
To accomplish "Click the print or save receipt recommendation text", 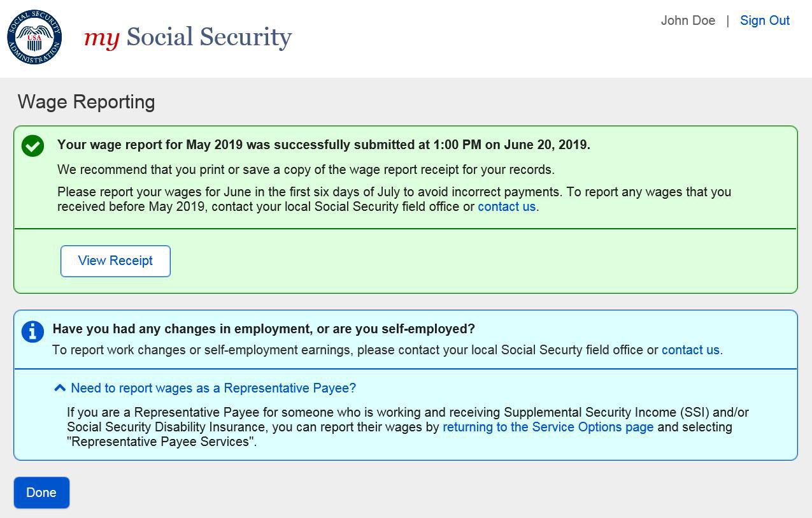I will (x=306, y=169).
